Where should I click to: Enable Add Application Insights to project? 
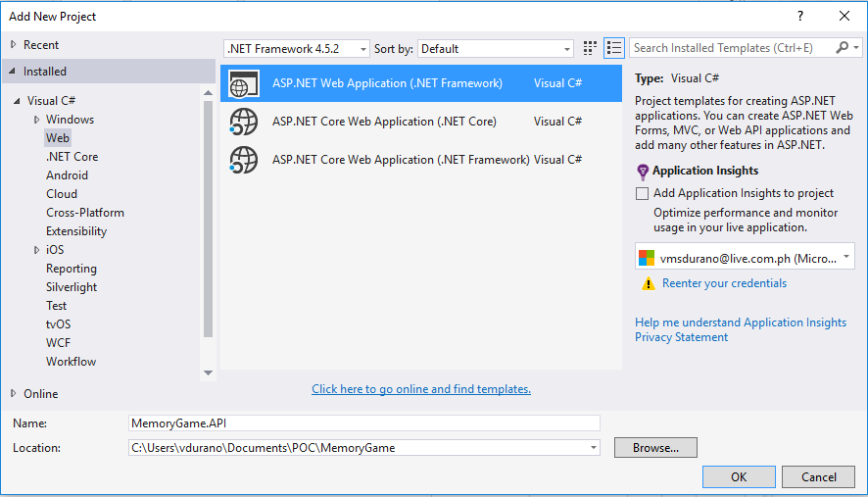point(642,193)
